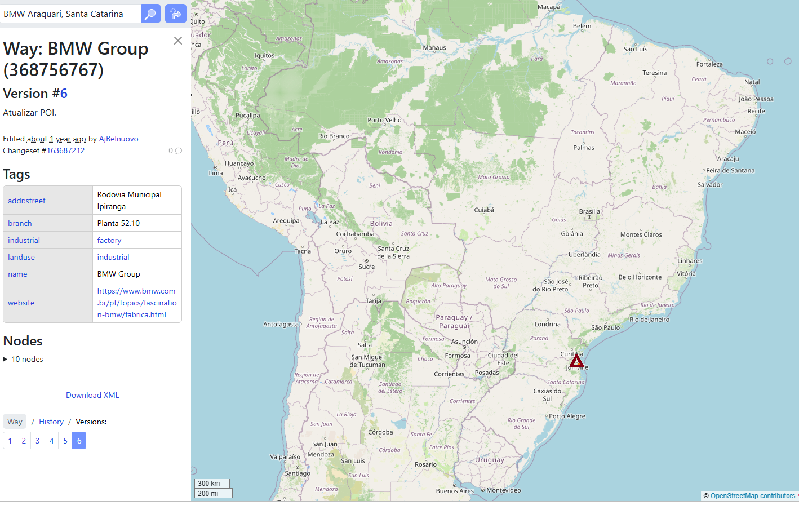
Task: Open factory tag value link
Action: [109, 240]
